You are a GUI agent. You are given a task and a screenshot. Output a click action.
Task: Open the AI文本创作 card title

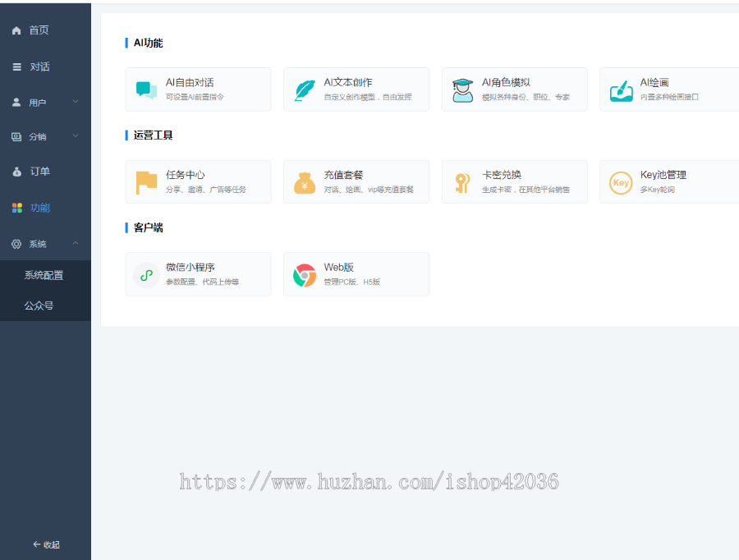point(348,82)
